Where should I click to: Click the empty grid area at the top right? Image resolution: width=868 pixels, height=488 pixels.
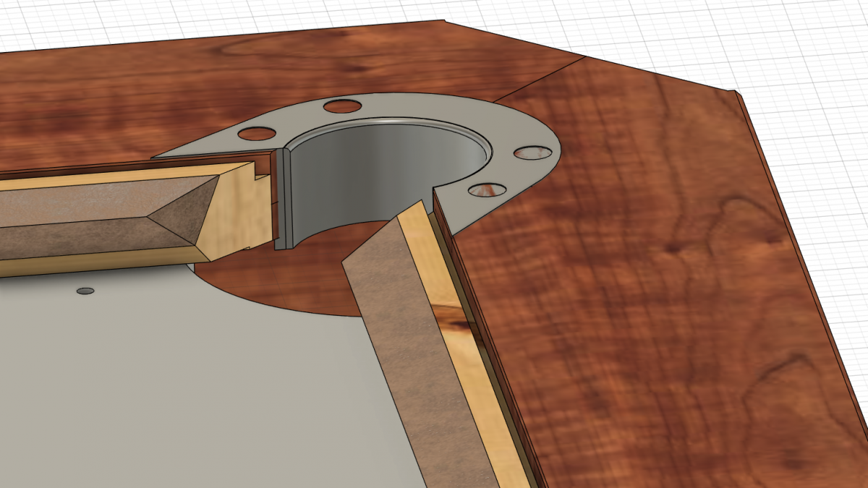coord(796,43)
